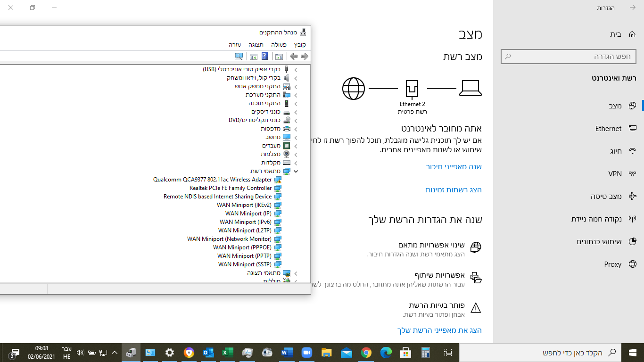Select WAN Miniport (PPPOE) device

pyautogui.click(x=242, y=247)
